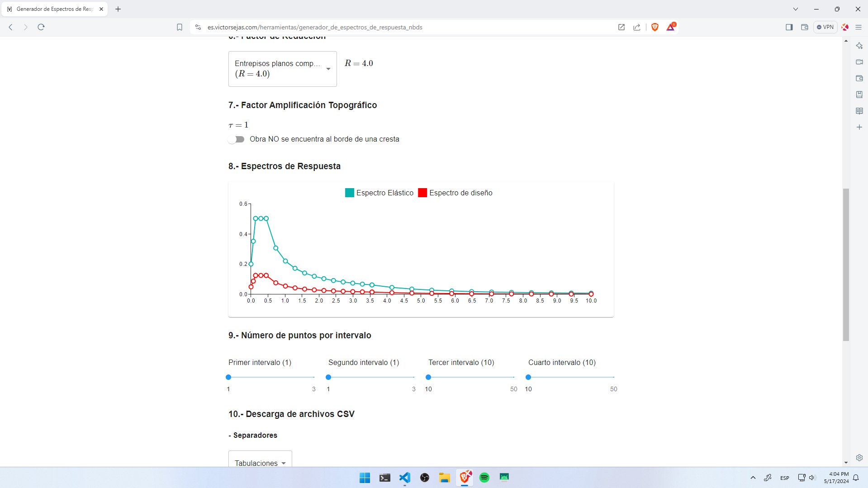Open Brave Shields lion icon
The width and height of the screenshot is (868, 488).
click(655, 27)
